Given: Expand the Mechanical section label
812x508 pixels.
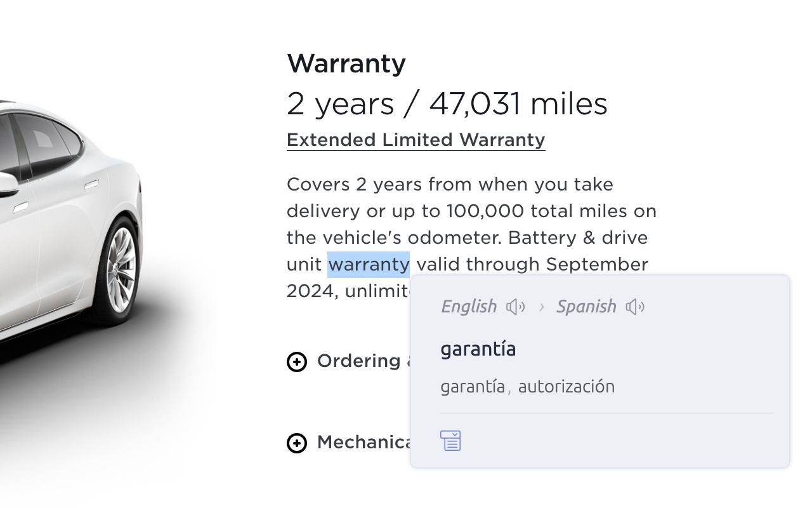Looking at the screenshot, I should [x=365, y=442].
